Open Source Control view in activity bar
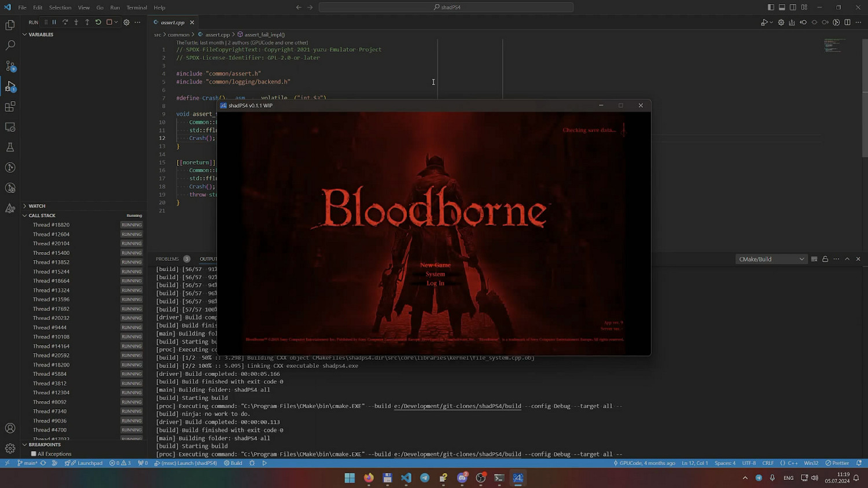 coord(10,66)
